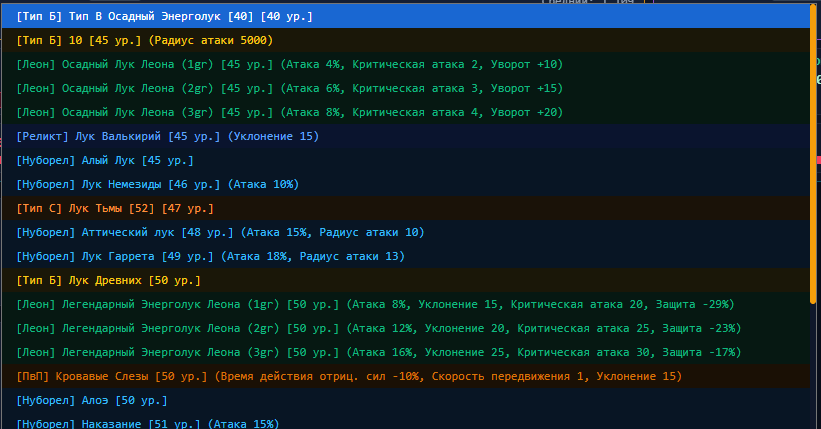Screen dimensions: 821x429
Task: Select Осадный Лук Леона (1gr)
Action: pos(406,64)
